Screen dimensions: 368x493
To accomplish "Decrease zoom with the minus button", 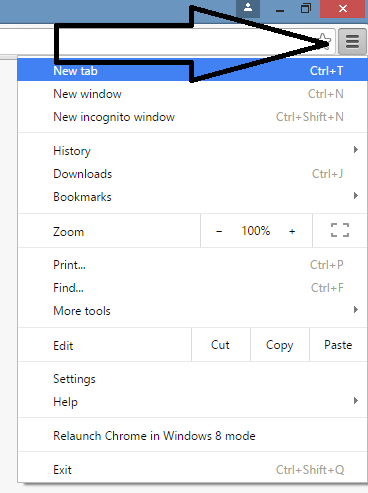I will click(x=219, y=231).
